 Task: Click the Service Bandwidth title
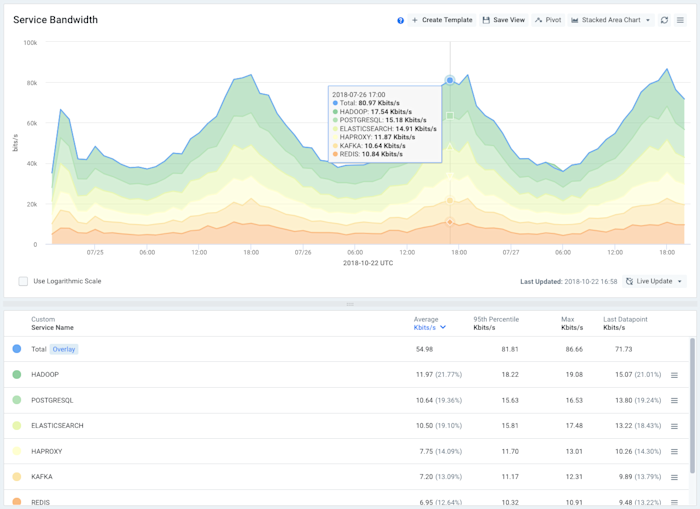click(55, 20)
